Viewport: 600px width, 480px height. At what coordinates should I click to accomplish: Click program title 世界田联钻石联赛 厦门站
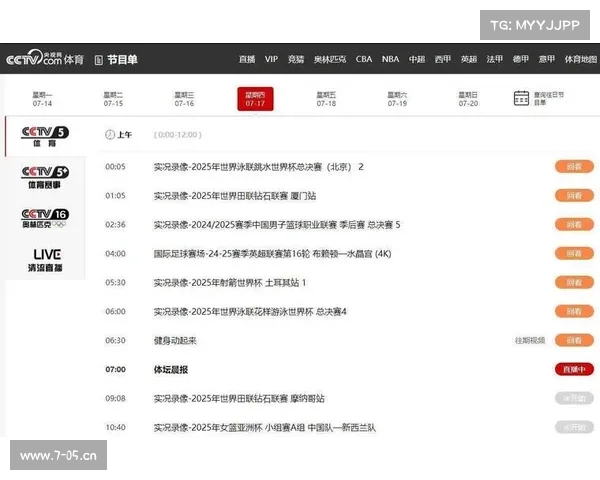(x=235, y=196)
